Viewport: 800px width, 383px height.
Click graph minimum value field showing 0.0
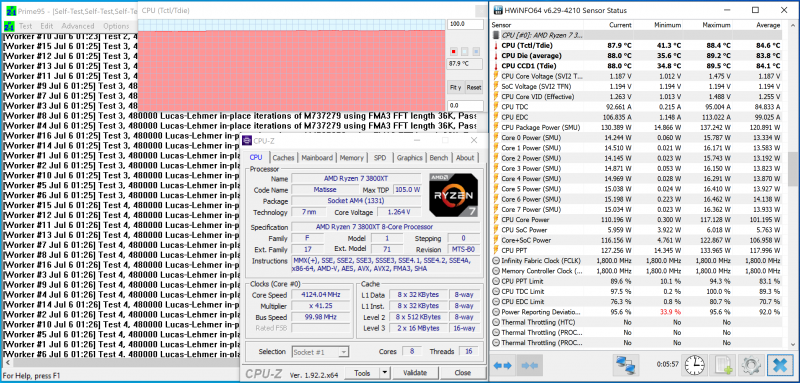point(465,105)
